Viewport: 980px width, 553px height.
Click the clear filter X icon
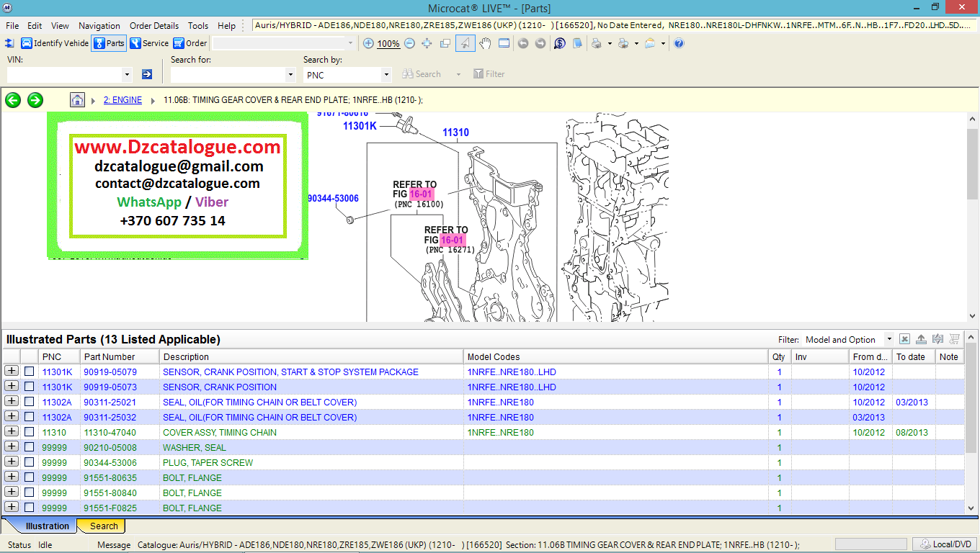pos(905,339)
